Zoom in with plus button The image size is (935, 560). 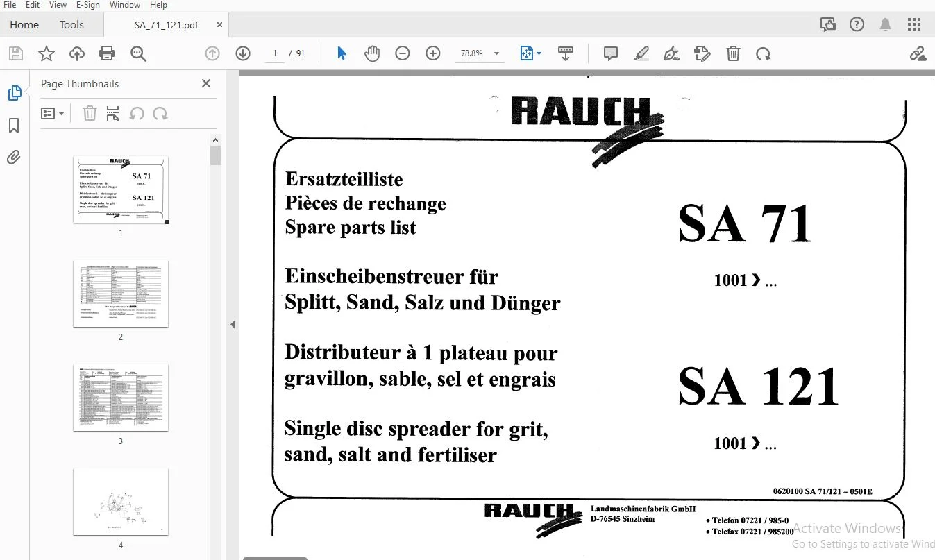(433, 53)
